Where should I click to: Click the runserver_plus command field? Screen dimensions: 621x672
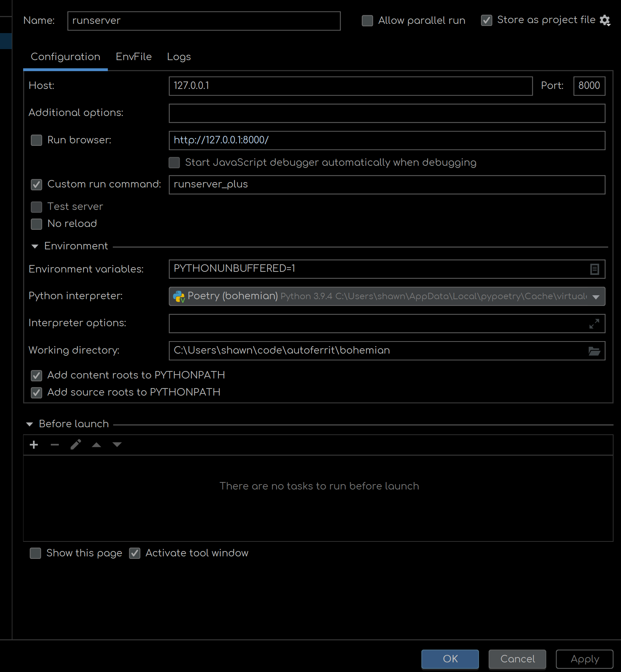click(x=387, y=185)
